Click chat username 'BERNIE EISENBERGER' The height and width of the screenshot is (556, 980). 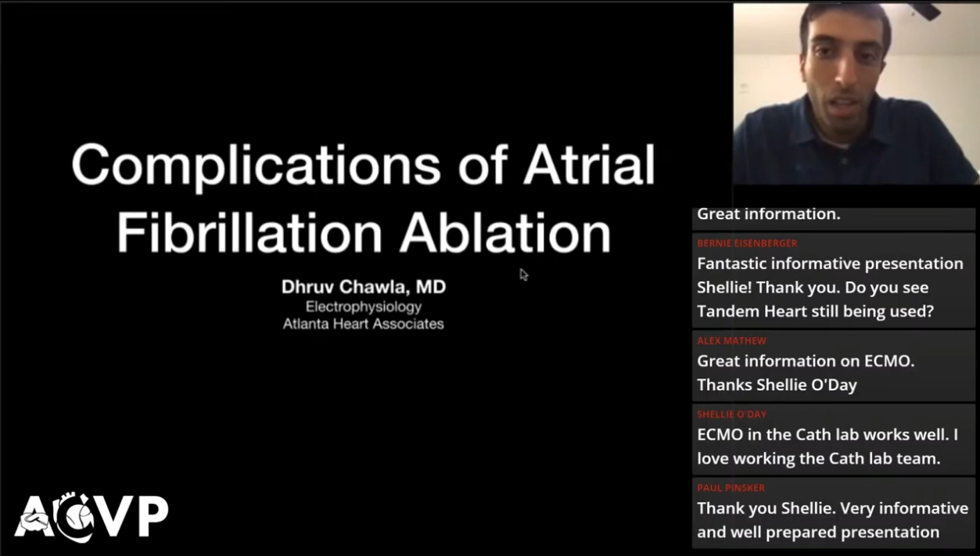pos(747,243)
